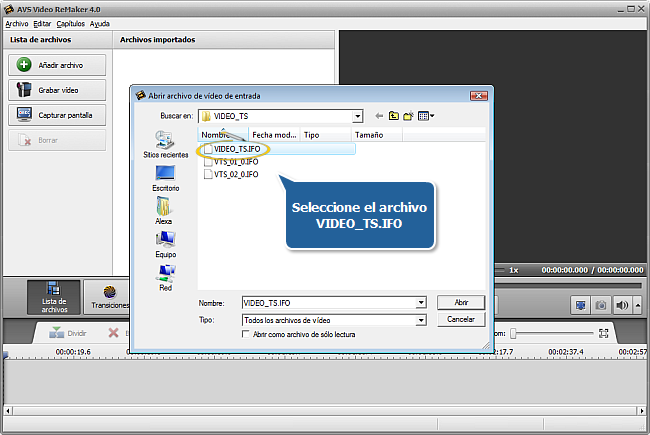This screenshot has width=650, height=435.
Task: Click the Abrir button
Action: click(x=461, y=302)
